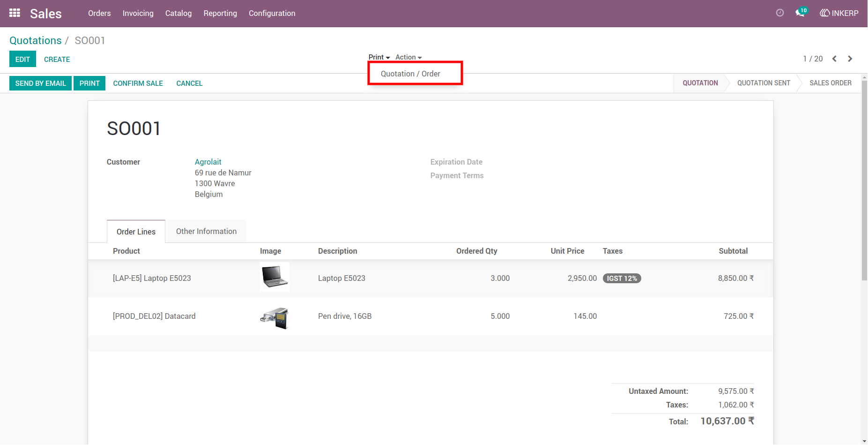868x445 pixels.
Task: Click Send by Email button
Action: click(x=40, y=83)
